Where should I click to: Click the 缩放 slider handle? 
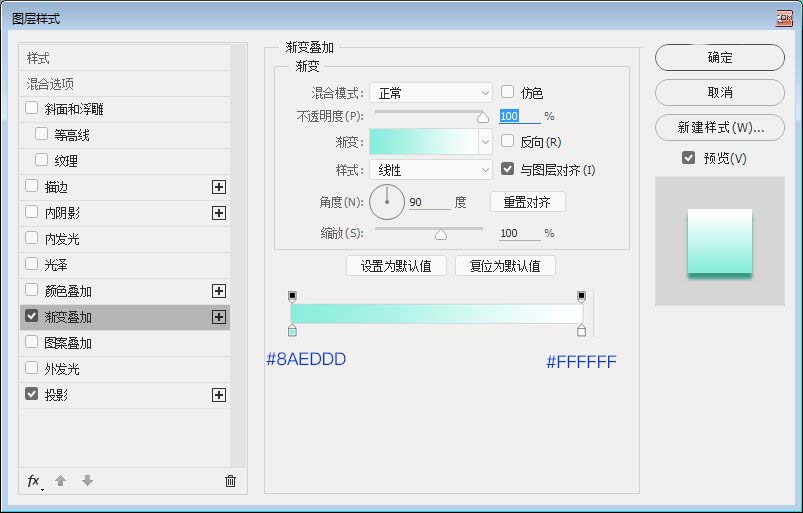coord(441,234)
